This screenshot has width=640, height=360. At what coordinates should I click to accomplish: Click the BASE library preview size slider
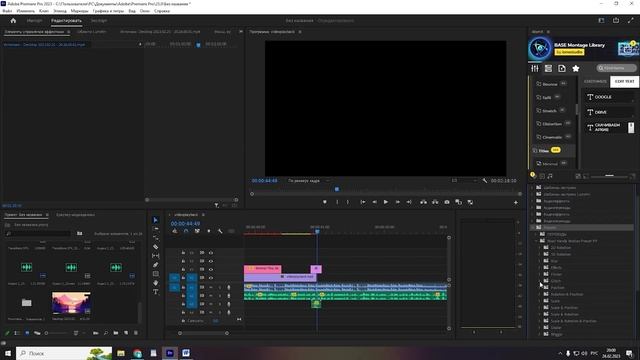(609, 176)
